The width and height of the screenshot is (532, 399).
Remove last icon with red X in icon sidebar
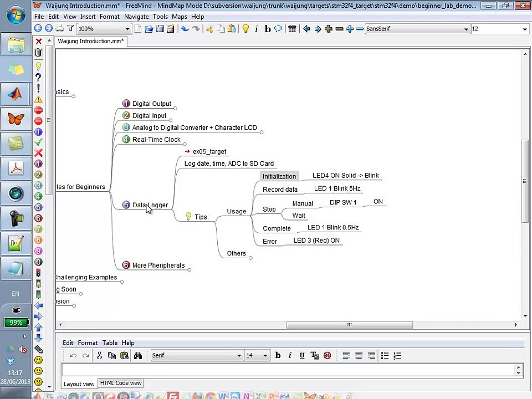coord(39,42)
